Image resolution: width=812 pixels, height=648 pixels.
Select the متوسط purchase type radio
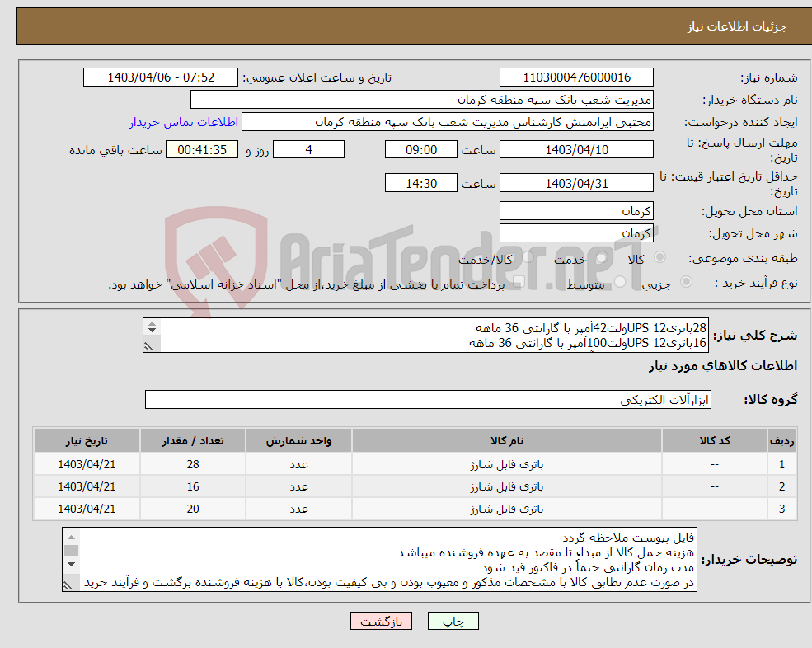(x=620, y=282)
